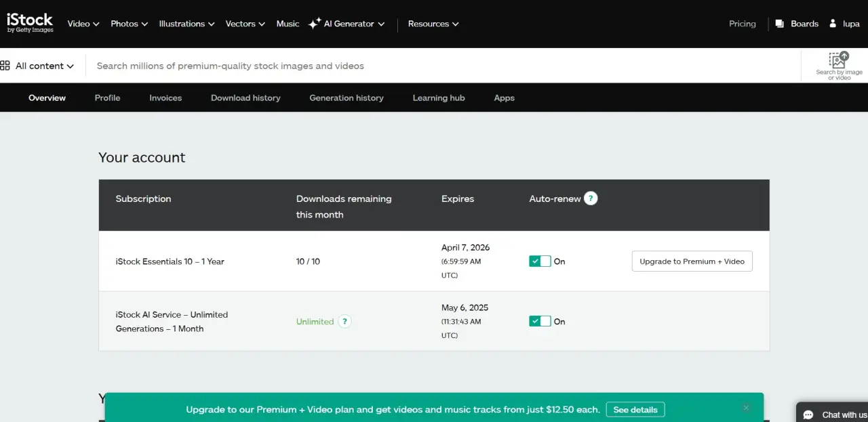Click the chat bubble icon
The height and width of the screenshot is (422, 868).
pos(808,415)
